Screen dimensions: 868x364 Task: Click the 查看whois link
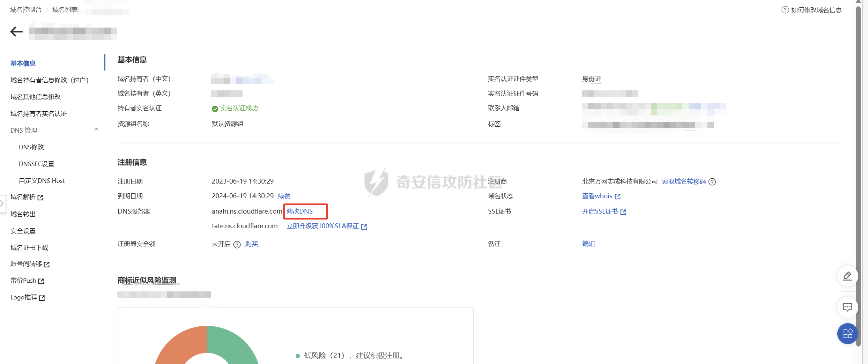tap(597, 196)
